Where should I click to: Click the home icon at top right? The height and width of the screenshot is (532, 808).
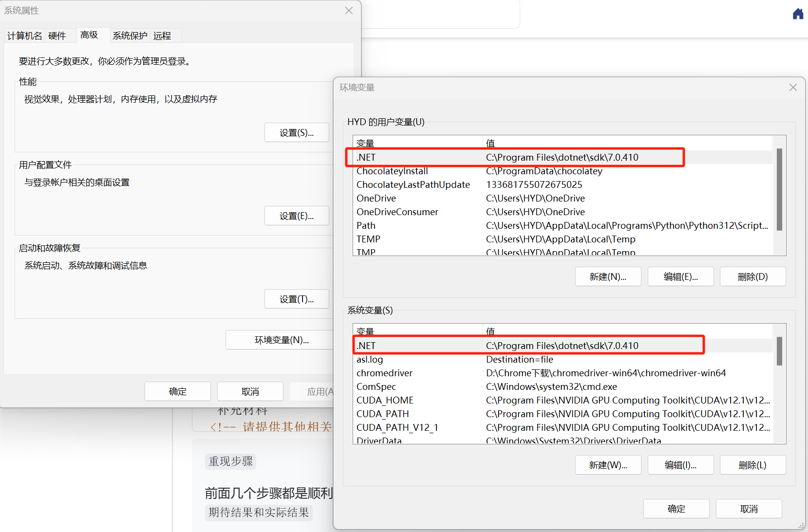coord(797,14)
